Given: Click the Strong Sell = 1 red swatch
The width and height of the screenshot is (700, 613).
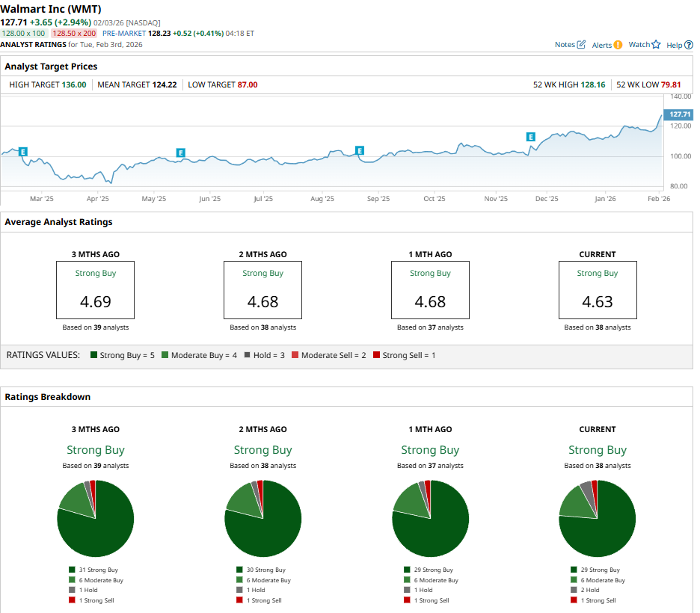Looking at the screenshot, I should tap(376, 355).
